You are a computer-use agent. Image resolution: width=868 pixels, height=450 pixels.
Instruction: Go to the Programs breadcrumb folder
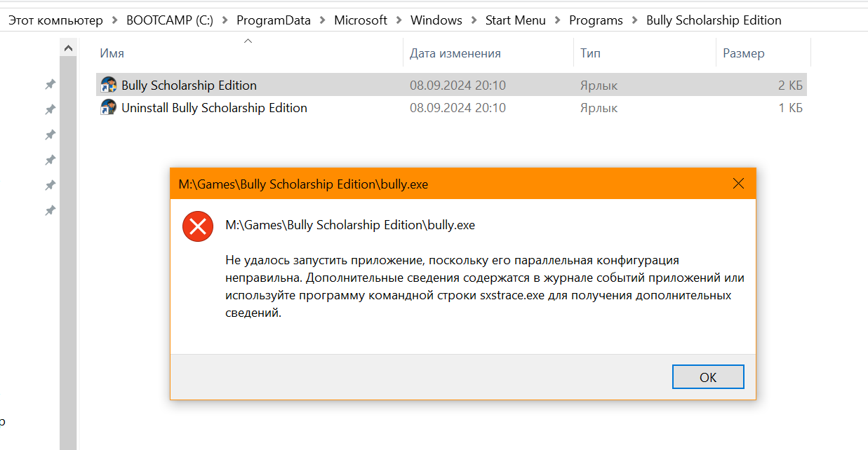pos(596,20)
